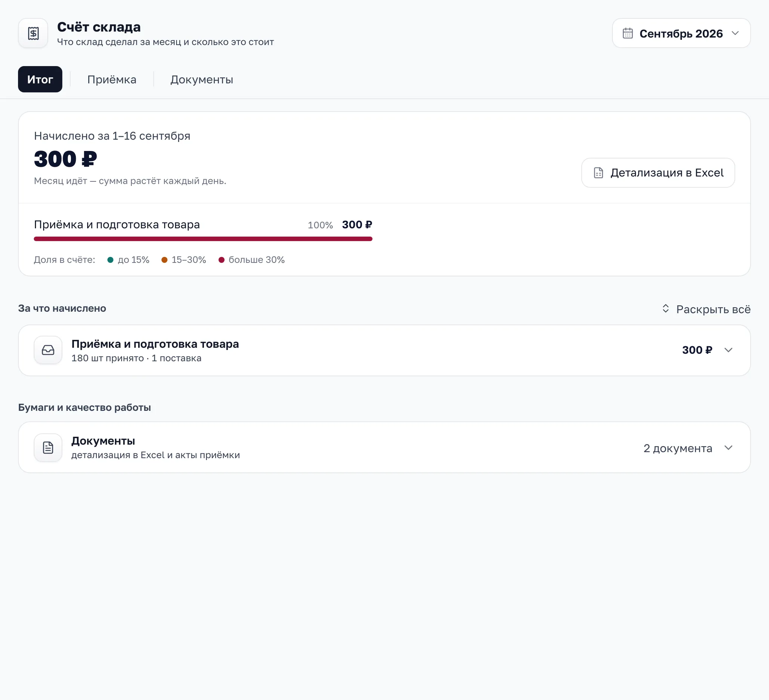
Task: Click the детализация в Excel и акты приёмки subtitle
Action: point(155,455)
